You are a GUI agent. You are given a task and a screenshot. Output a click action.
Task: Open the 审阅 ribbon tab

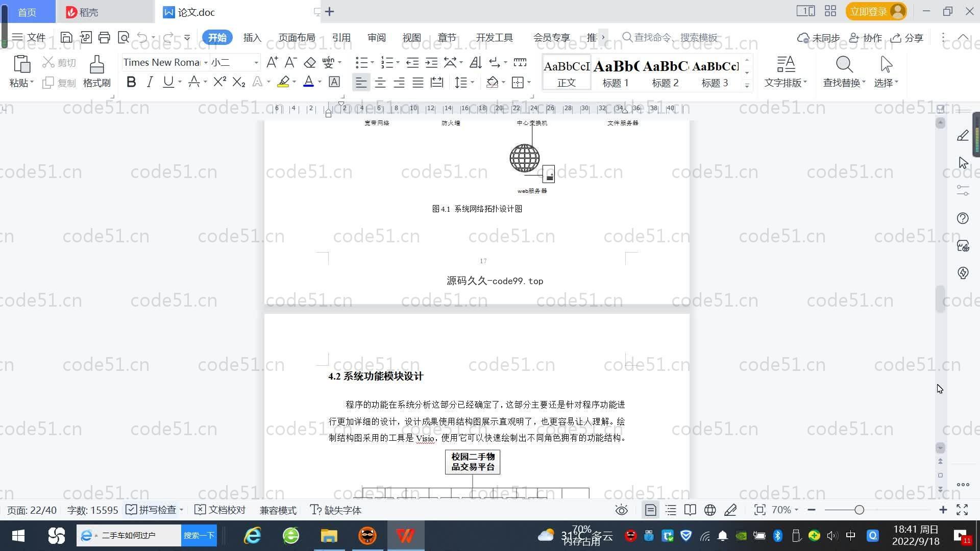pyautogui.click(x=376, y=37)
